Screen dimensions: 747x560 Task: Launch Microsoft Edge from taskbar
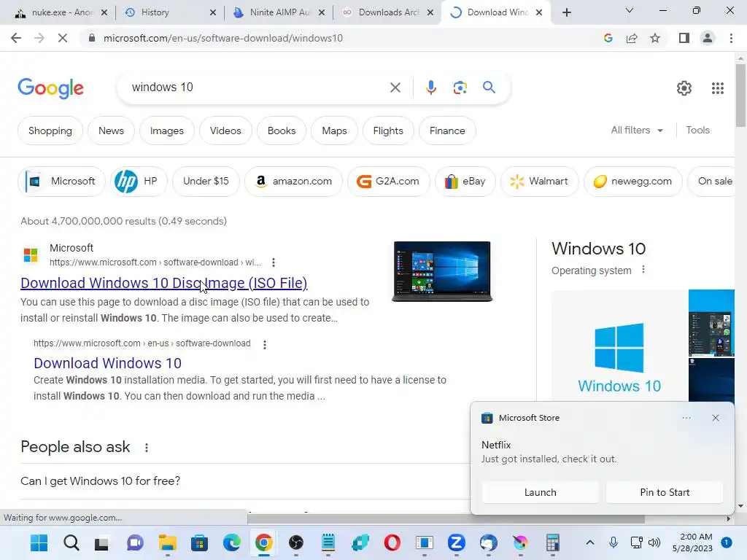click(x=231, y=542)
